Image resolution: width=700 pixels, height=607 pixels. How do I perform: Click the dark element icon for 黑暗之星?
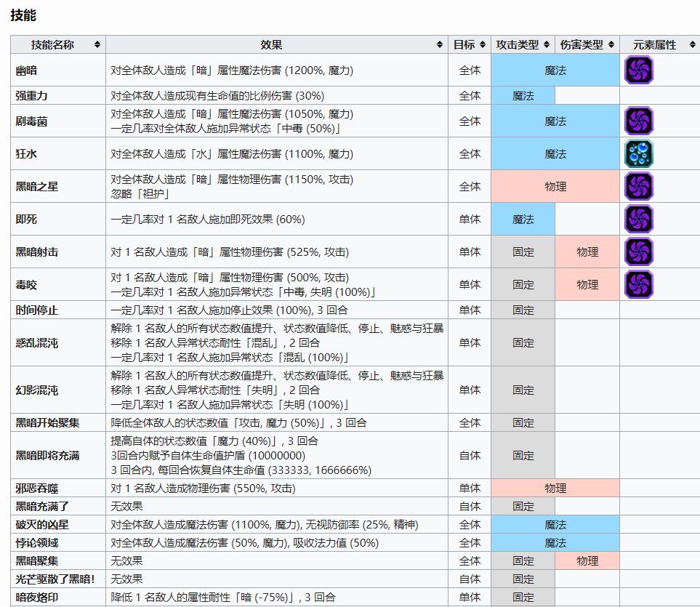[639, 187]
